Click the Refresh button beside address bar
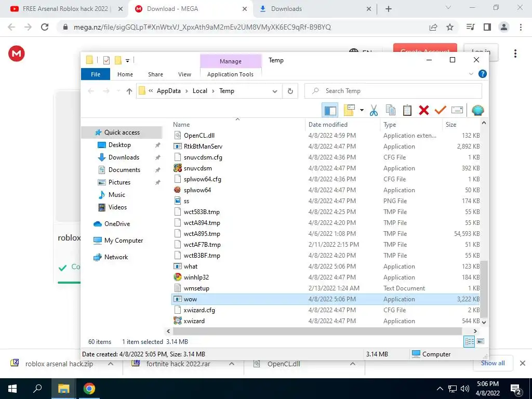This screenshot has width=532, height=399. 290,91
